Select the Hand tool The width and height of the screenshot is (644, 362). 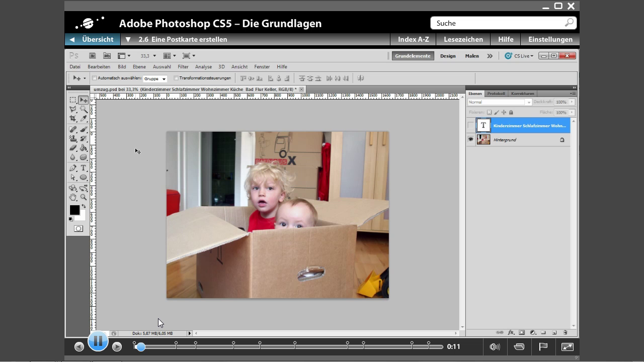(73, 197)
